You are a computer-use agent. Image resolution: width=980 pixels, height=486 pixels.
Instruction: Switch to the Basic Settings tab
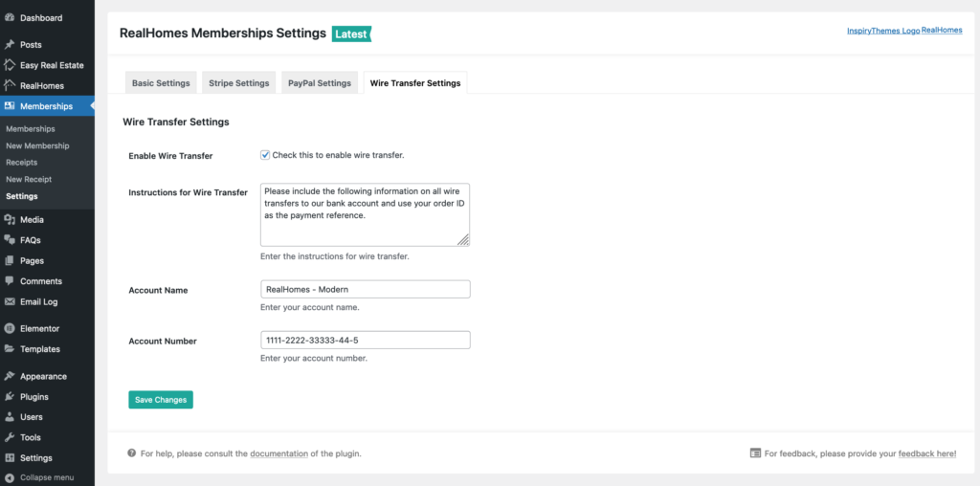[x=161, y=83]
